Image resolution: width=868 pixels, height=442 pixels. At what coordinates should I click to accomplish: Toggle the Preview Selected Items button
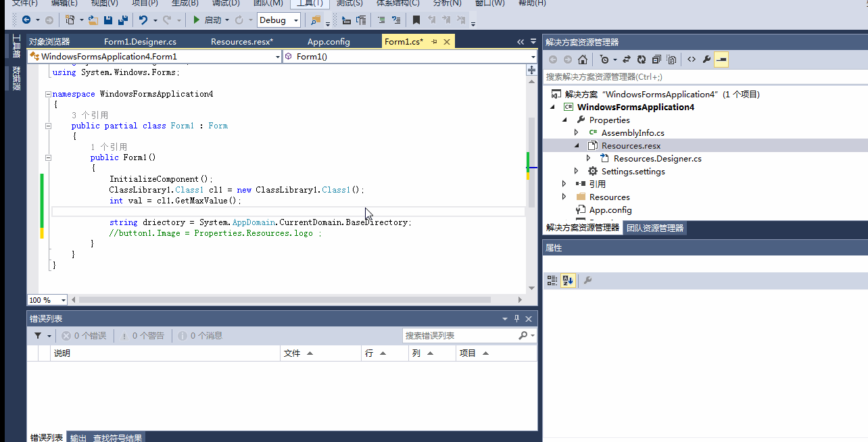pos(721,59)
